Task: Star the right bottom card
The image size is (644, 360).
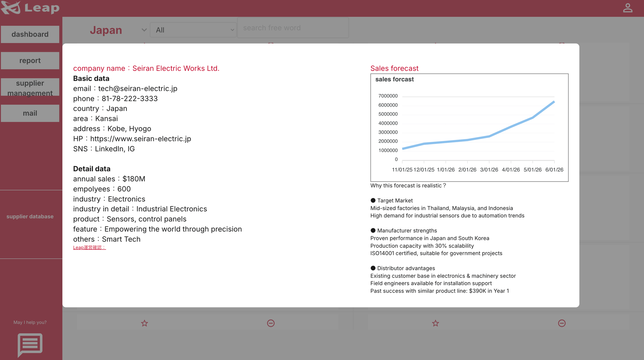Action: click(435, 323)
